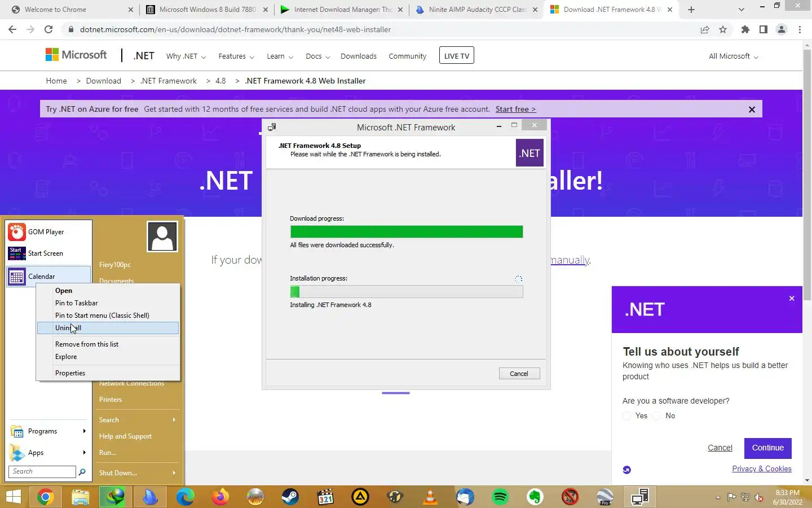Image resolution: width=812 pixels, height=508 pixels.
Task: Click the Windows Start button
Action: click(14, 497)
